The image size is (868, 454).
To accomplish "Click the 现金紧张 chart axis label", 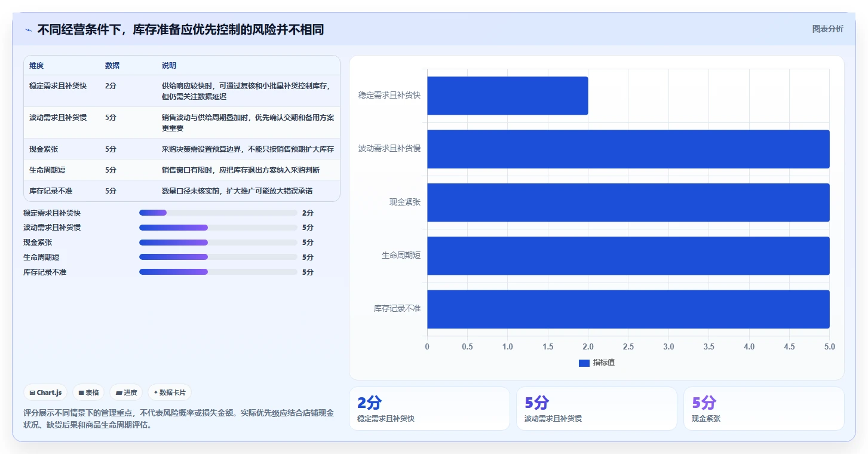I will pos(405,202).
